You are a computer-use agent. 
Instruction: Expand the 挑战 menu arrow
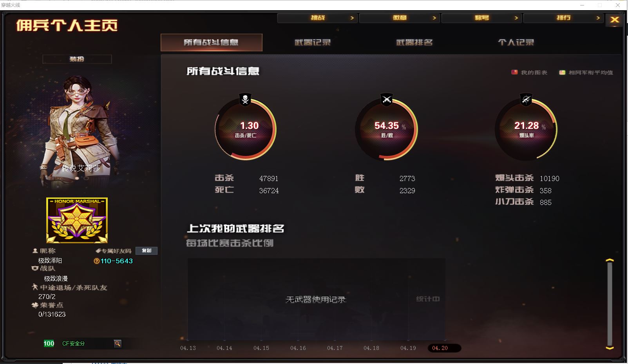[352, 18]
